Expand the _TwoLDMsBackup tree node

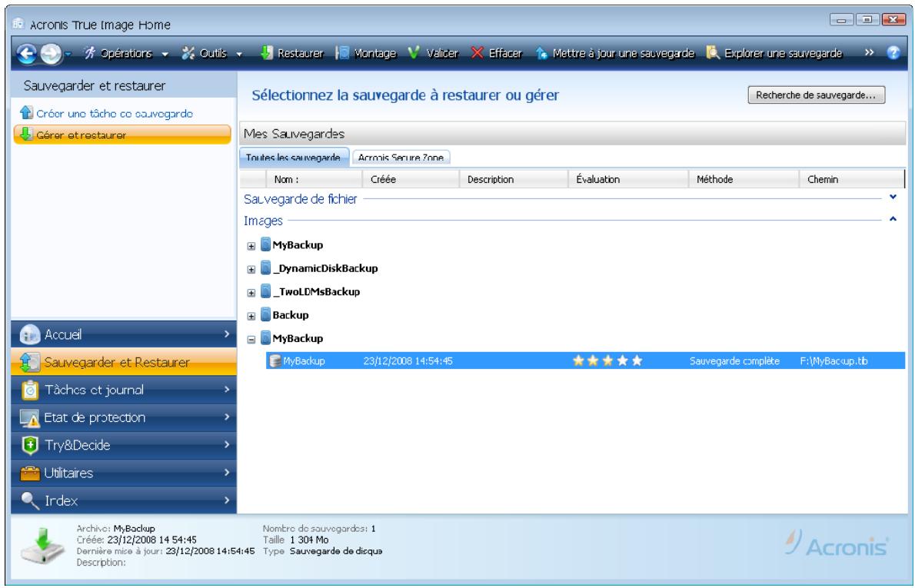pyautogui.click(x=251, y=293)
